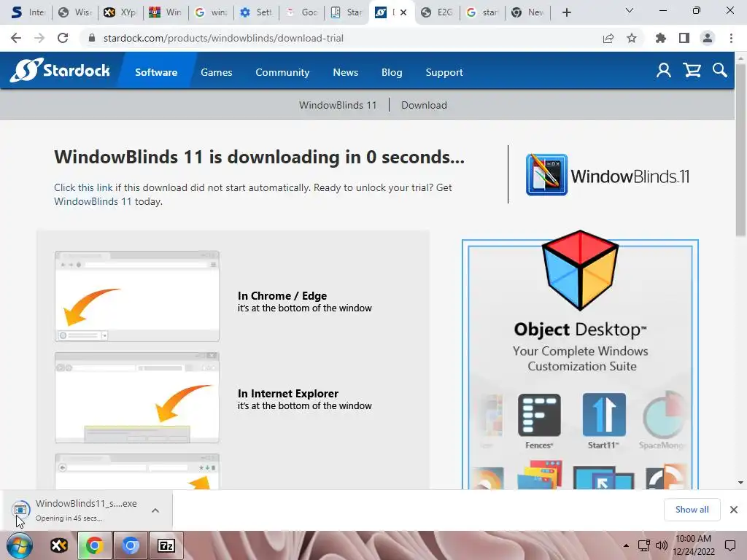The height and width of the screenshot is (560, 747).
Task: Switch to the Wise browser tab
Action: coord(76,12)
